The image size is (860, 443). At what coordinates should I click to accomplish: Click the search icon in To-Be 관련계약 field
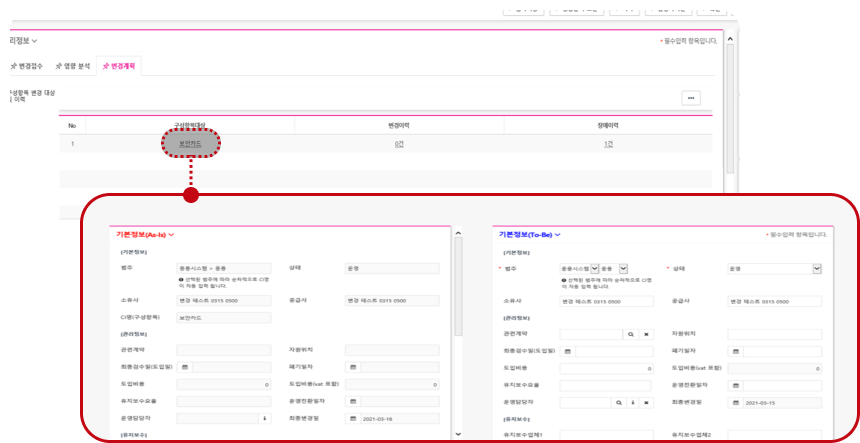pos(631,334)
